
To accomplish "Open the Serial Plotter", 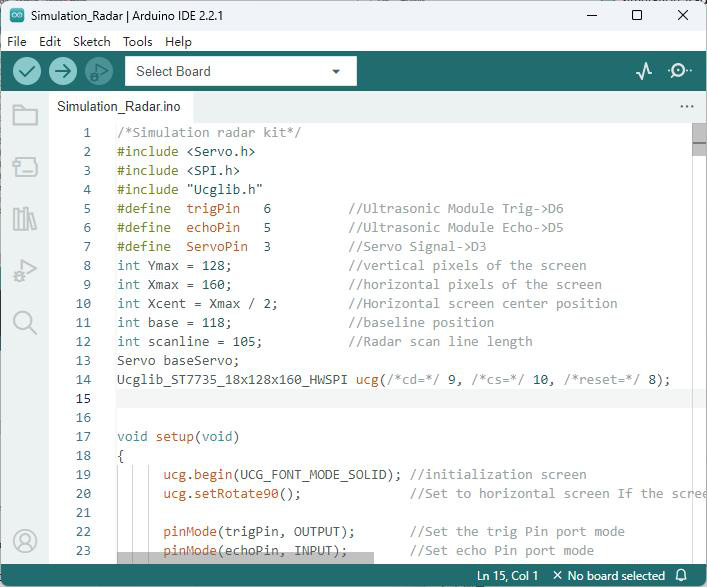I will [644, 71].
